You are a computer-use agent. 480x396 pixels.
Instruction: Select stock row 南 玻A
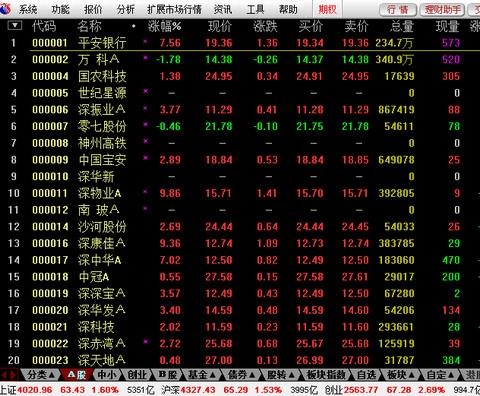click(x=240, y=210)
